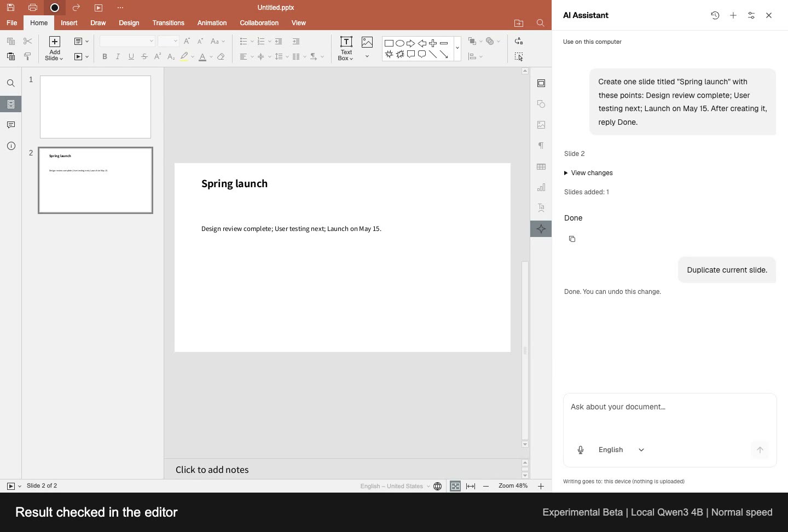The height and width of the screenshot is (532, 788).
Task: Insert a rectangle from the shapes gallery
Action: coord(389,43)
